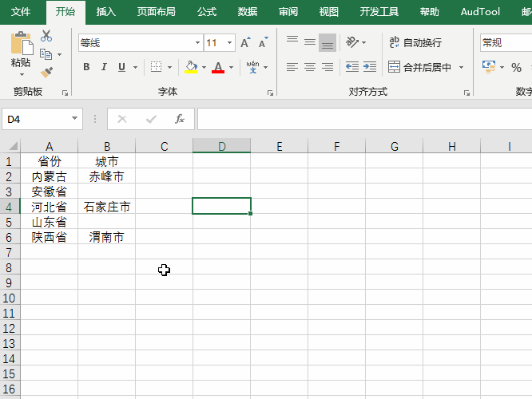Click the Insert Function fx icon

180,119
